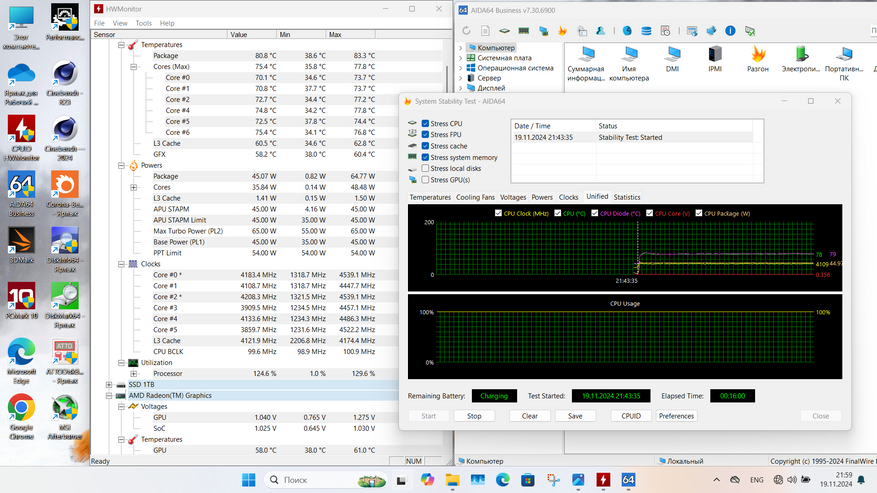Viewport: 877px width, 493px height.
Task: Click the Save button
Action: pos(575,416)
